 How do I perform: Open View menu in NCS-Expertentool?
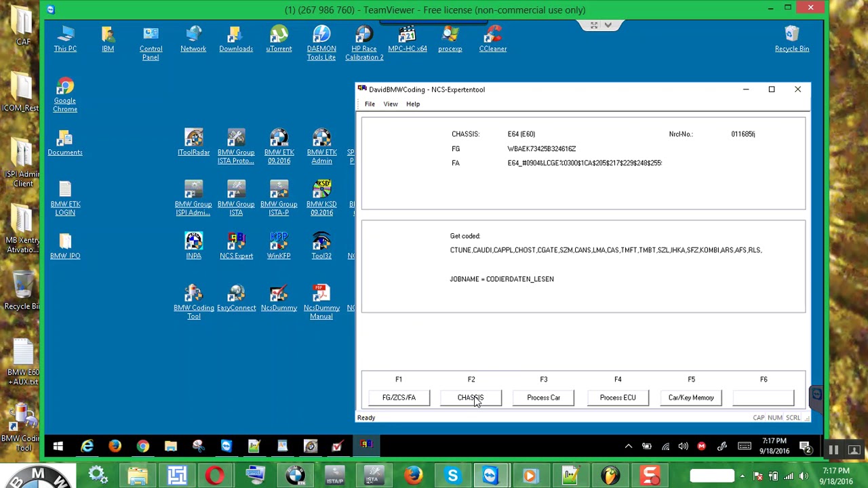(x=391, y=104)
